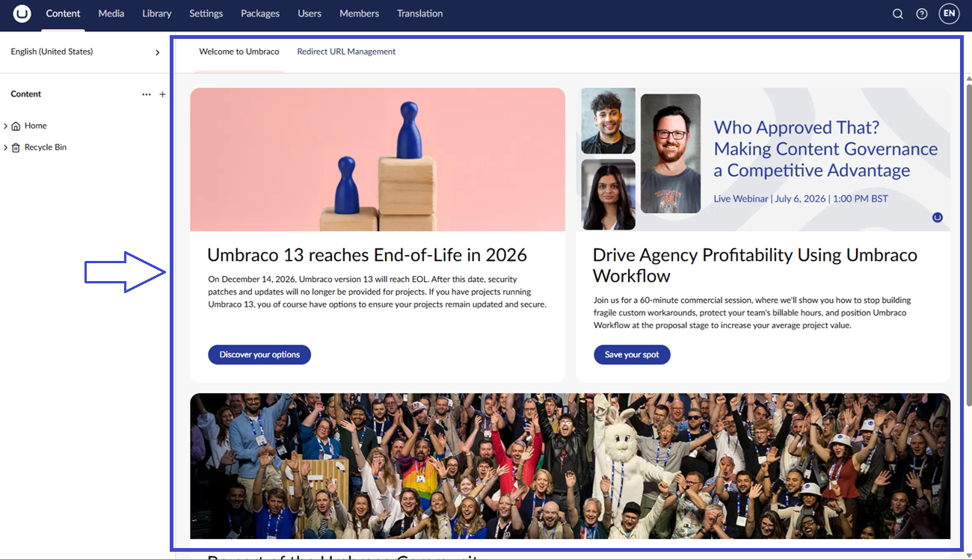Click the community crowd photo
972x560 pixels.
coord(570,467)
